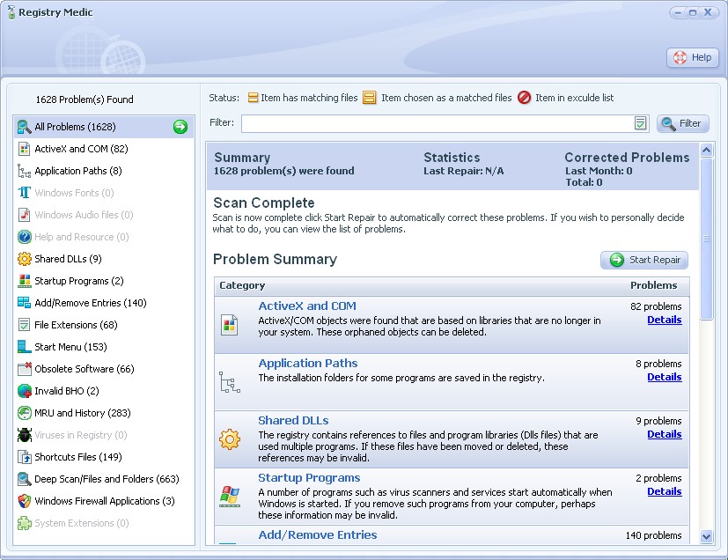The width and height of the screenshot is (728, 560).
Task: Click the '1628 Problem(s) Found' text
Action: click(85, 99)
